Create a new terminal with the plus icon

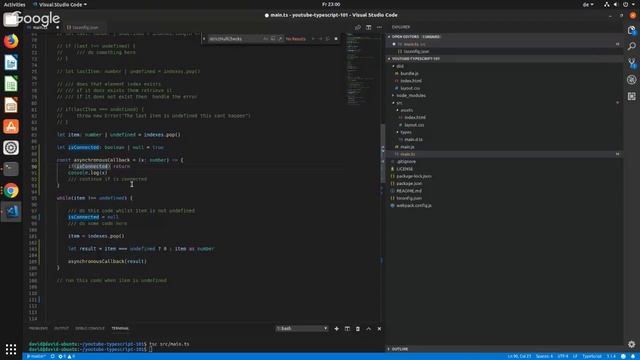[336, 329]
